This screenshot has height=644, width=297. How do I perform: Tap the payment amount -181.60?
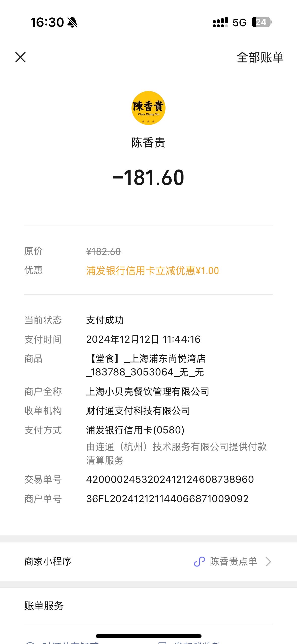(x=148, y=177)
